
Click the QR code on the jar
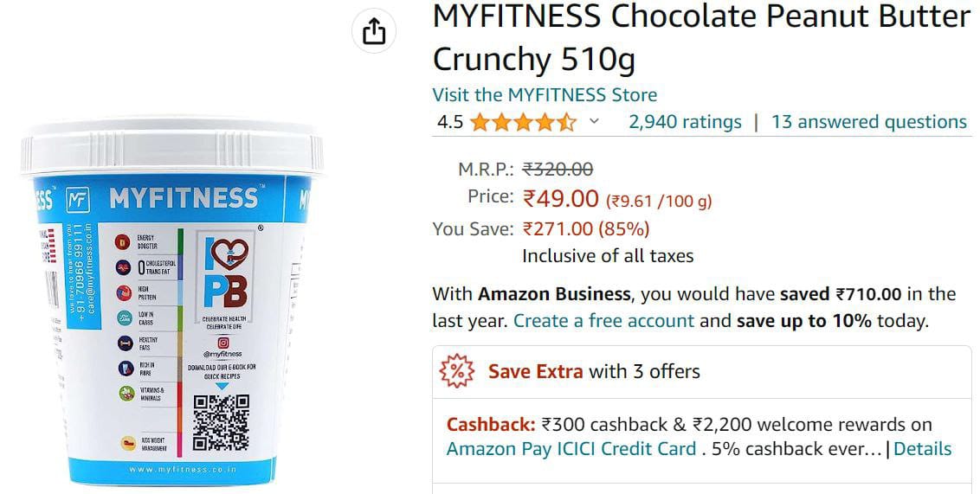click(x=222, y=423)
